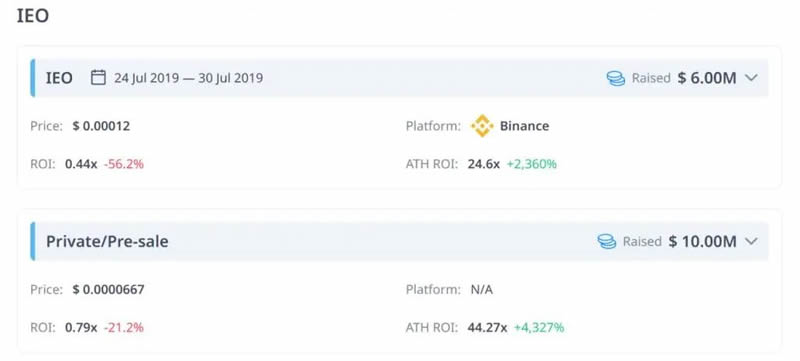This screenshot has width=800, height=361.
Task: Click the IEO date range text
Action: 188,78
